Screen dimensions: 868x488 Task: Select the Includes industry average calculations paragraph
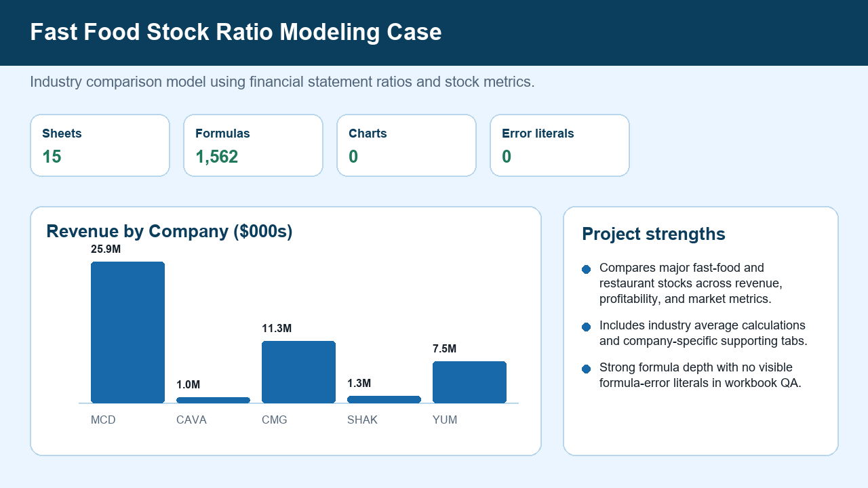(703, 333)
